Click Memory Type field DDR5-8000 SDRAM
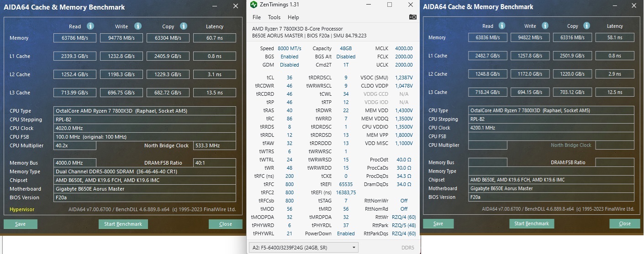The height and width of the screenshot is (254, 644). [x=145, y=171]
